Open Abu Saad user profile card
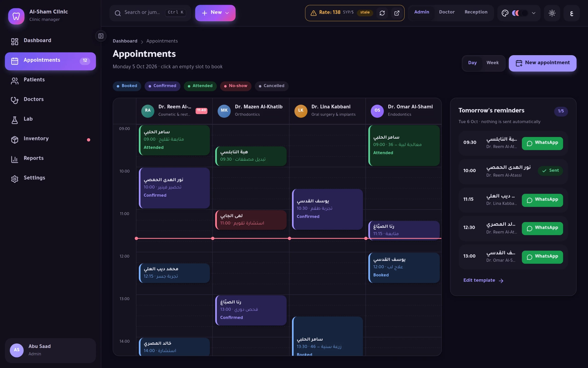 (x=50, y=351)
